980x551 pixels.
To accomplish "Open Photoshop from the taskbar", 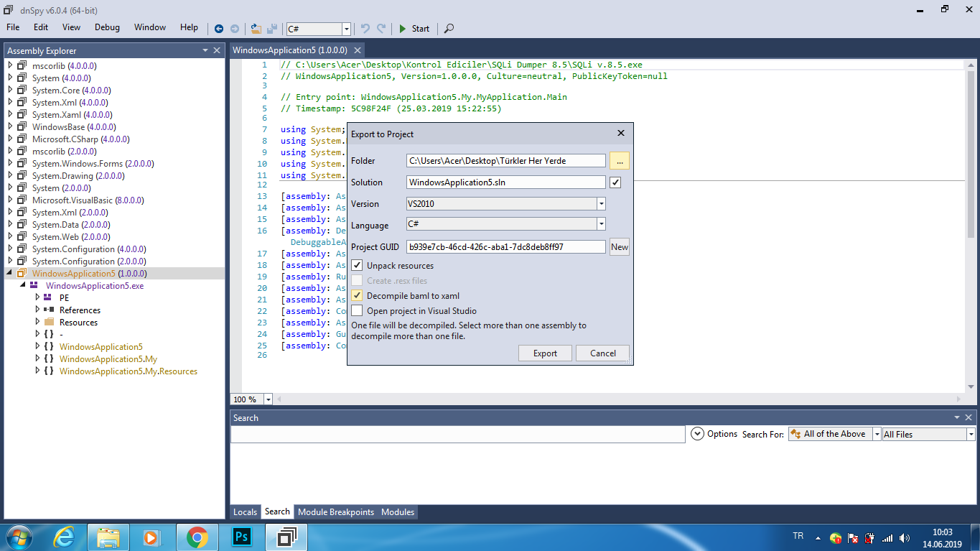I will coord(241,537).
